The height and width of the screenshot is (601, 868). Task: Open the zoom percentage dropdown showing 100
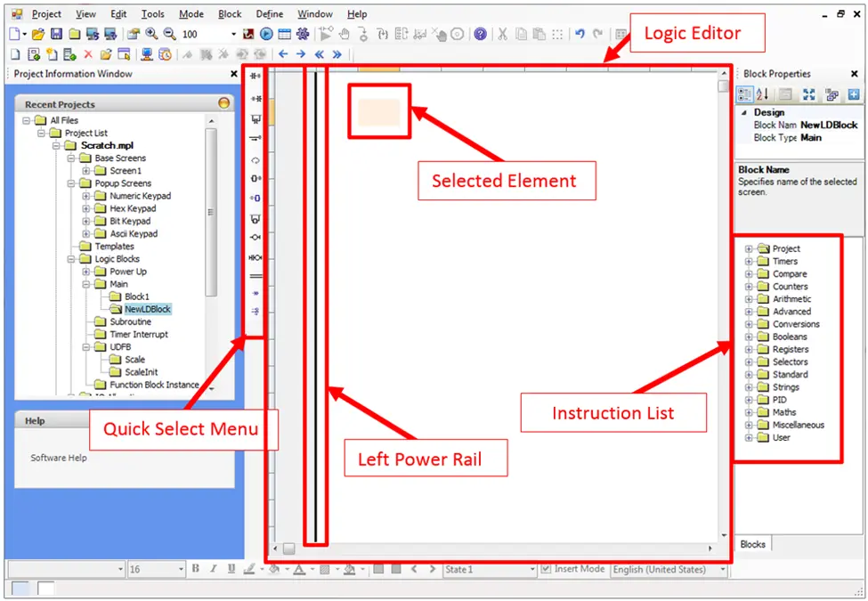coord(233,35)
